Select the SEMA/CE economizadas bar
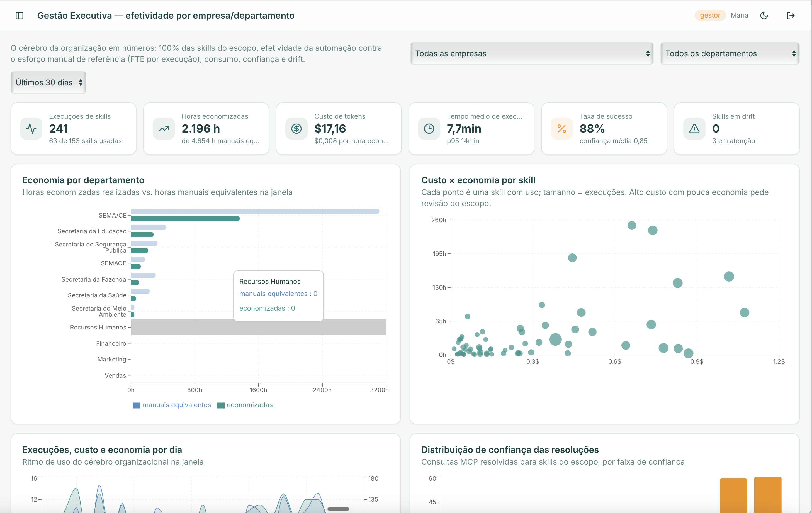 185,218
